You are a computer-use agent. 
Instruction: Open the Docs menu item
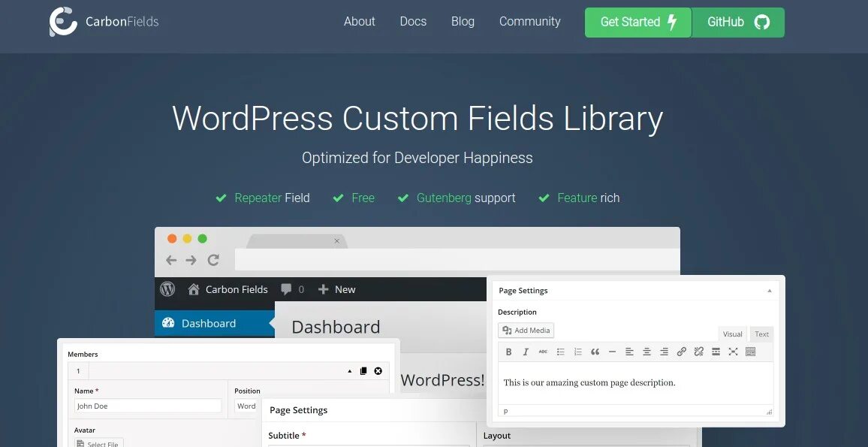pyautogui.click(x=413, y=22)
